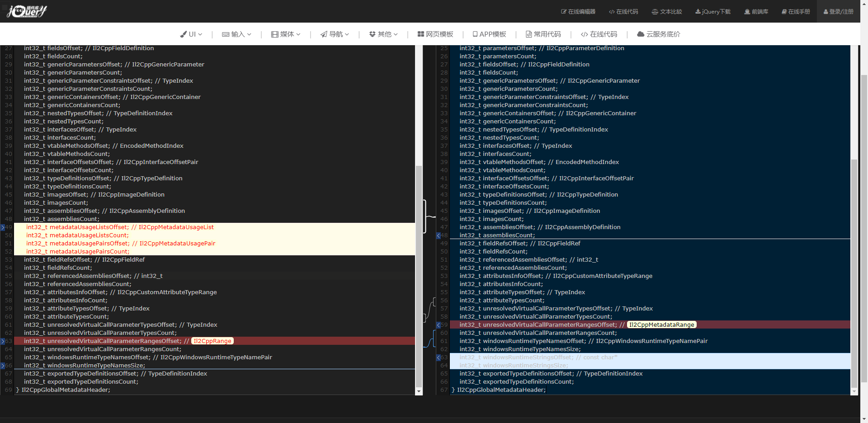Click the metadataUsagePairsCount line
Screen dimensions: 868x423
[x=214, y=252]
